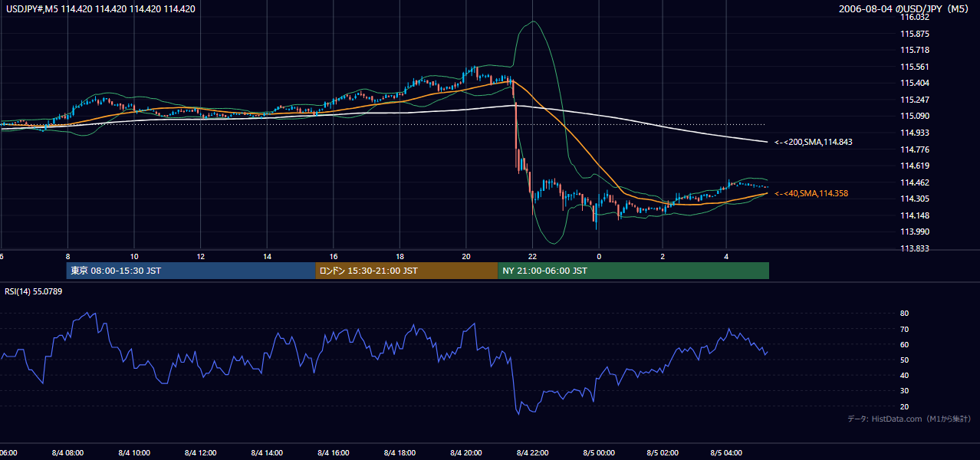
Task: Click the RSI 60 level label
Action: click(x=904, y=344)
